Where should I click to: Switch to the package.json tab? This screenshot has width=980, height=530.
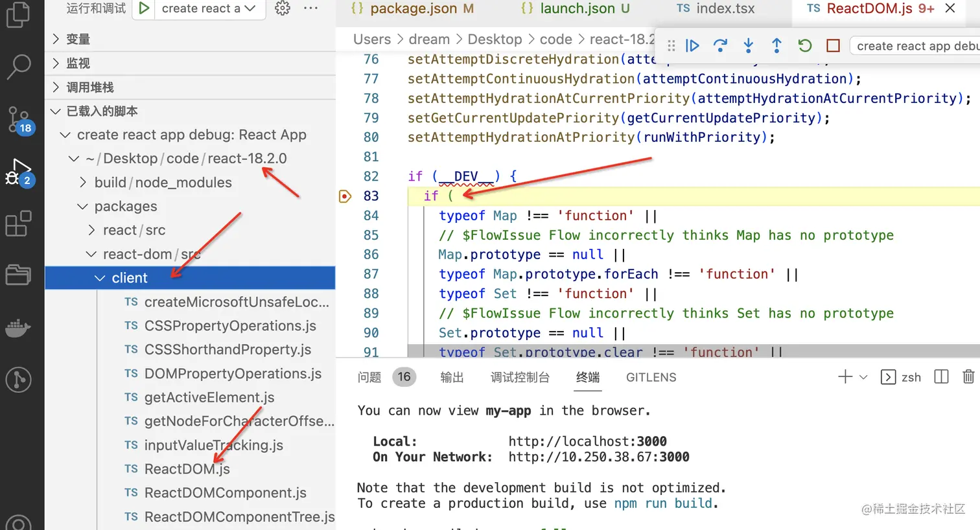pos(412,8)
